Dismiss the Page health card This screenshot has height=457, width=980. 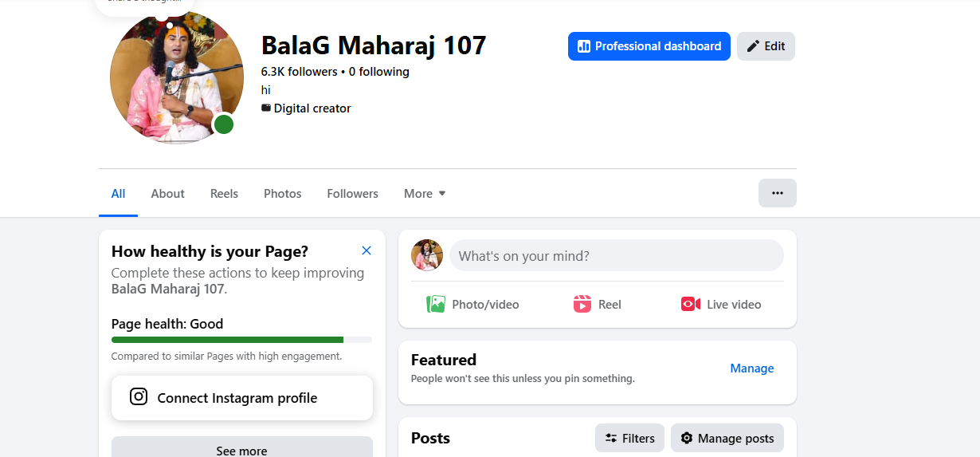[x=367, y=250]
